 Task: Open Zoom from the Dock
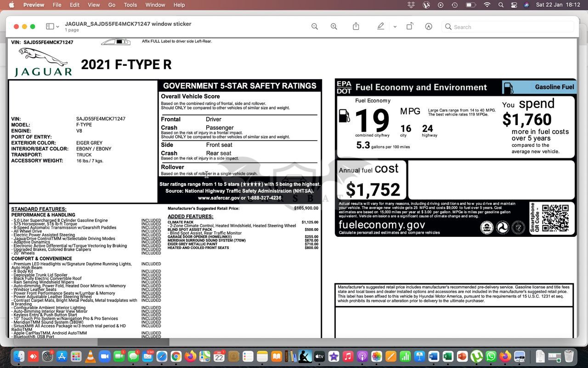105,356
